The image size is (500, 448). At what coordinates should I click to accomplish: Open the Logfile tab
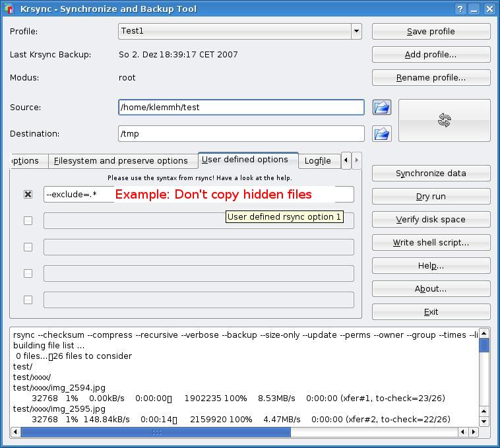click(x=319, y=161)
